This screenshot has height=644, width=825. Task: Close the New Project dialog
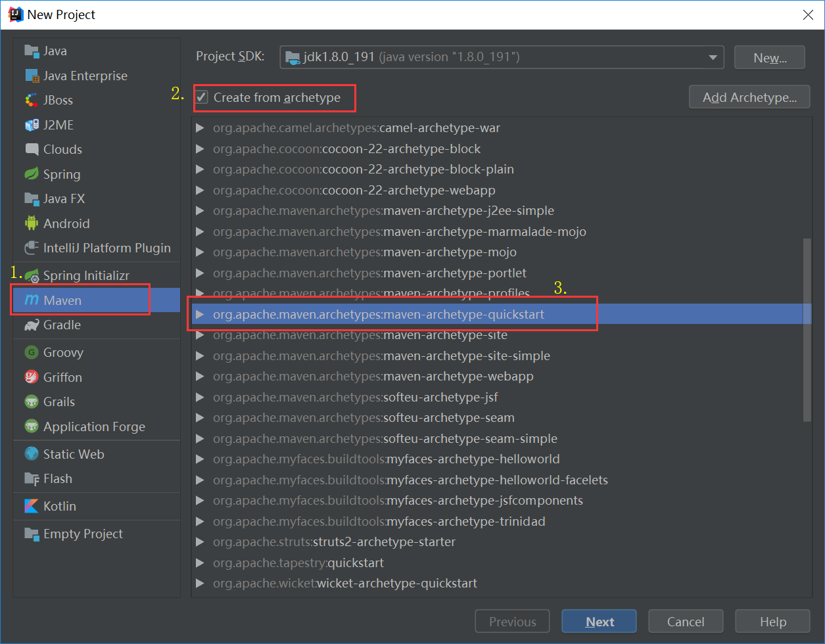coord(809,14)
